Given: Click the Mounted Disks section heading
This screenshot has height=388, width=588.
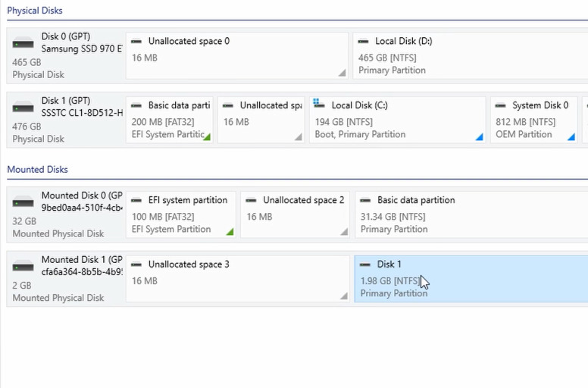Looking at the screenshot, I should click(x=37, y=170).
